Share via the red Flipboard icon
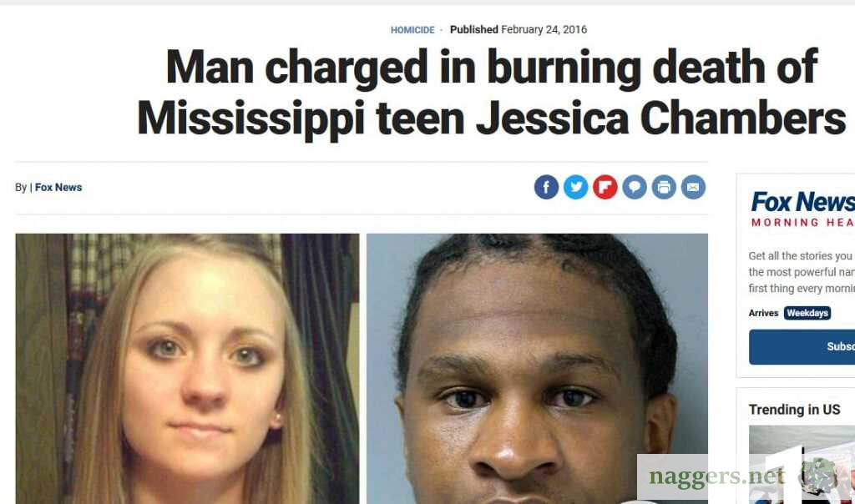 605,188
